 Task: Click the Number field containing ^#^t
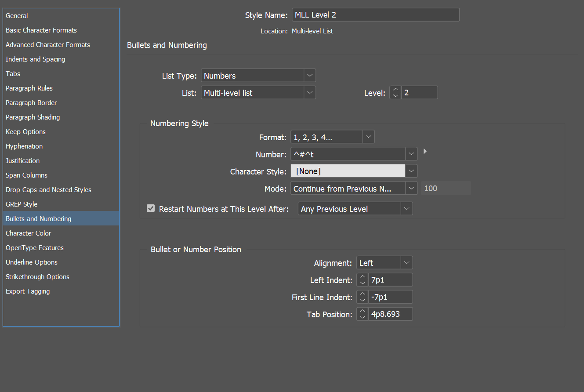pyautogui.click(x=347, y=154)
